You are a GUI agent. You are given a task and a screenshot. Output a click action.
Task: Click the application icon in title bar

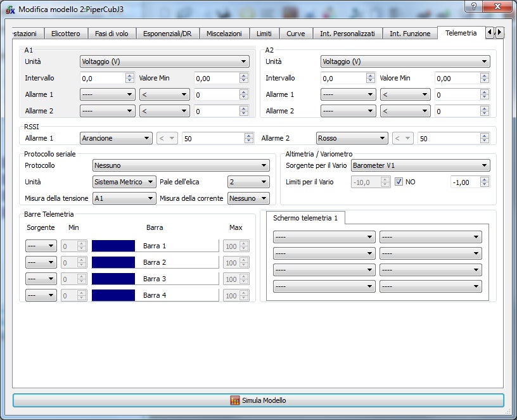pos(10,10)
